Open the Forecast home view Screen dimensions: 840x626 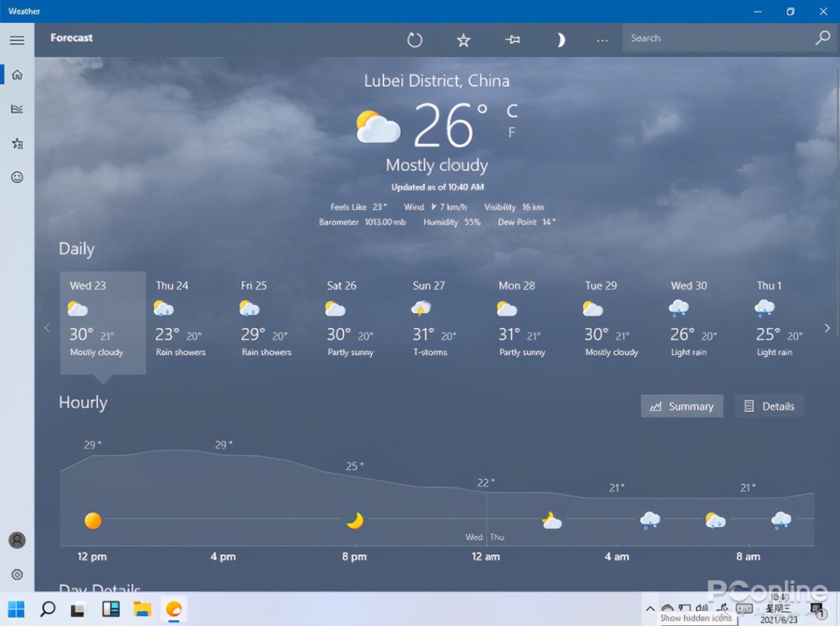click(17, 74)
